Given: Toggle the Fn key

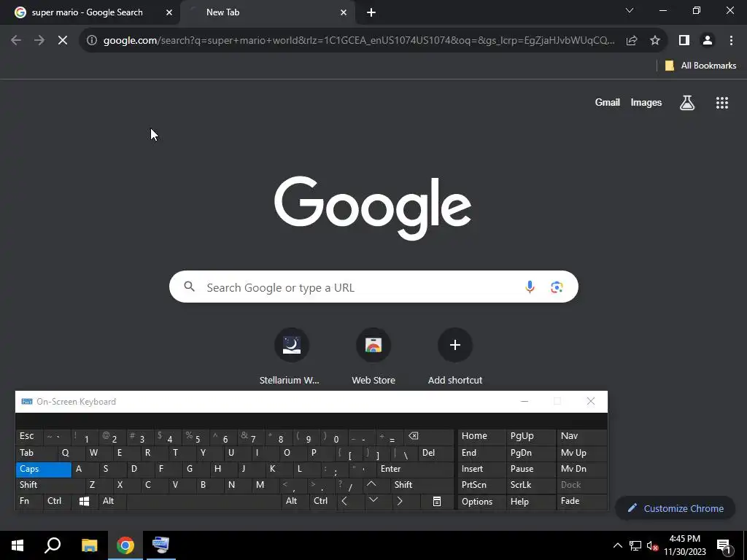Looking at the screenshot, I should coord(29,501).
